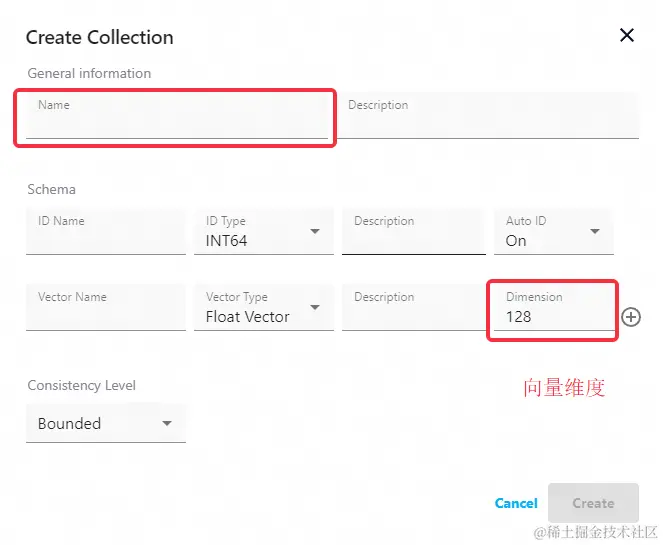
Task: Focus the ID Name field
Action: click(106, 231)
